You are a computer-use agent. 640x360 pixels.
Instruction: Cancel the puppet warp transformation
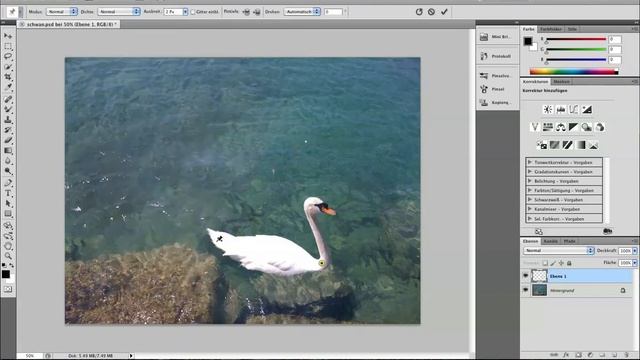click(431, 12)
